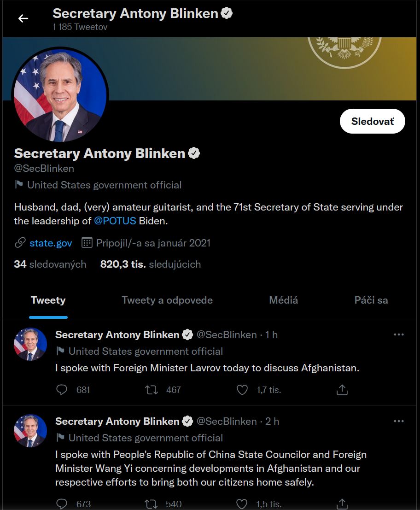
Task: Click the @POTUS mention in the bio
Action: [115, 221]
